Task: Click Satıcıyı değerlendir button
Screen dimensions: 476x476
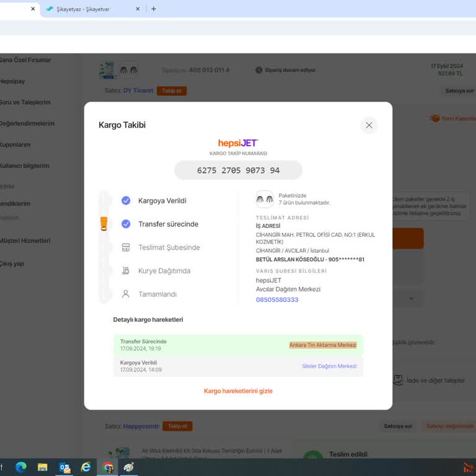Action: pyautogui.click(x=450, y=426)
